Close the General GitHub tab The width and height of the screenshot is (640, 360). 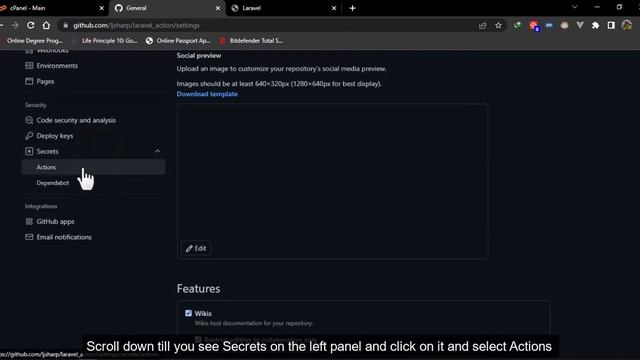218,8
